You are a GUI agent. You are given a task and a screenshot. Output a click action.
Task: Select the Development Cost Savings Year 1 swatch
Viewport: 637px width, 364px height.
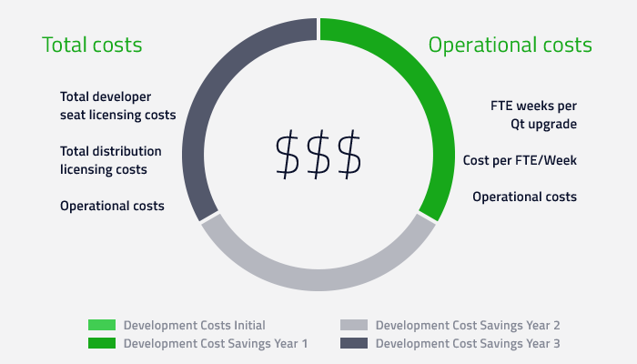click(x=101, y=343)
